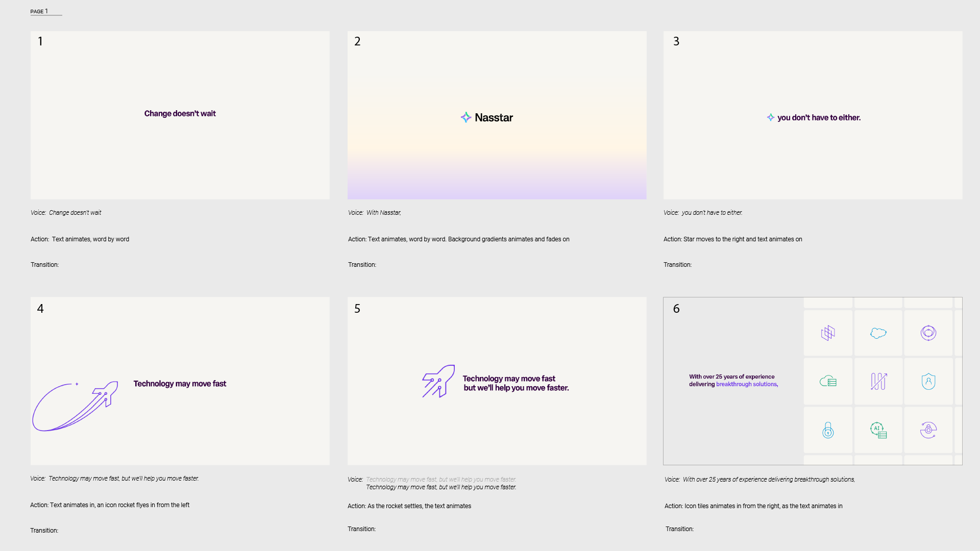Click 'Voice: Change doesn't wait' caption

tap(66, 213)
